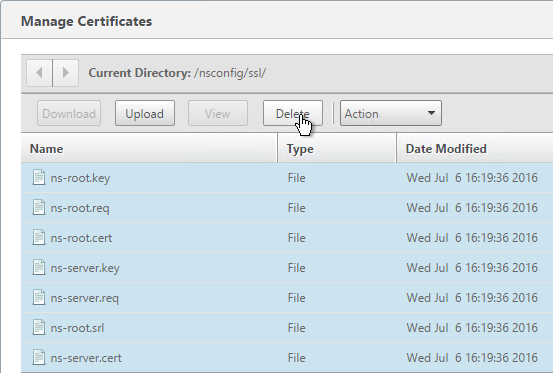The image size is (553, 373).
Task: Select the ns-root.srl date modified cell
Action: (x=472, y=328)
